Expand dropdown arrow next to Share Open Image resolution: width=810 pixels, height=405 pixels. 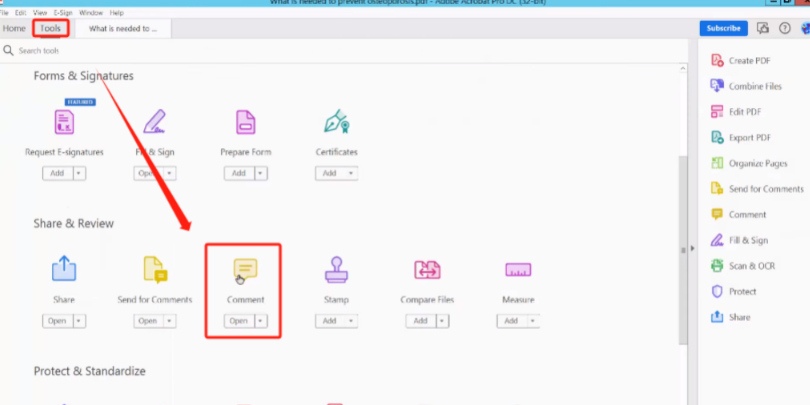pyautogui.click(x=79, y=321)
